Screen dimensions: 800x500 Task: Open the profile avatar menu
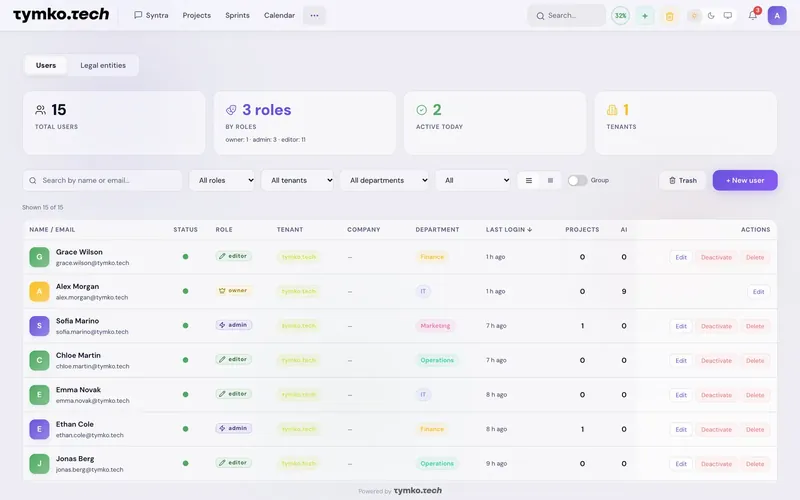coord(777,15)
